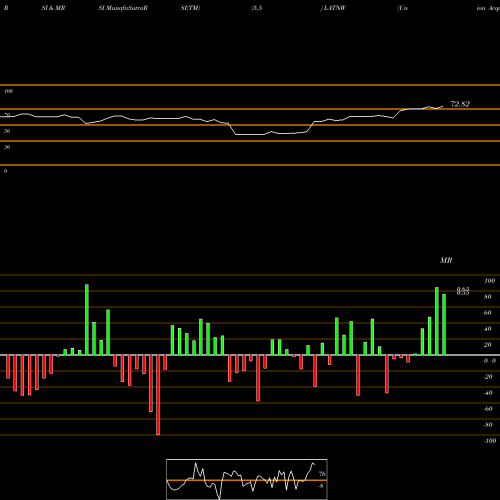Click the 'SI MunafaSutraR' header text

click(x=123, y=8)
